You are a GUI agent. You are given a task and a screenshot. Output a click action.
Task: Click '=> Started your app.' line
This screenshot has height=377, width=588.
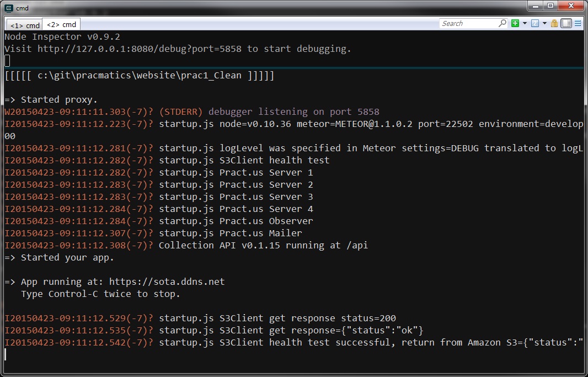[x=59, y=257]
